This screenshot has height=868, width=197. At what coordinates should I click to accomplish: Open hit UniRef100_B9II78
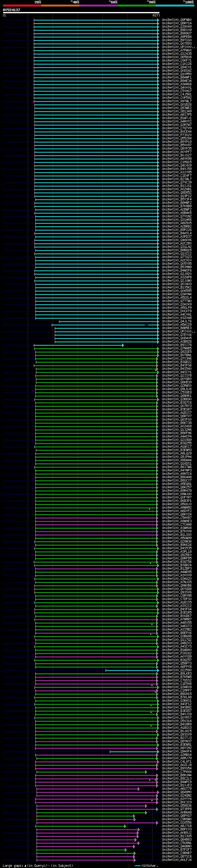(176, 345)
